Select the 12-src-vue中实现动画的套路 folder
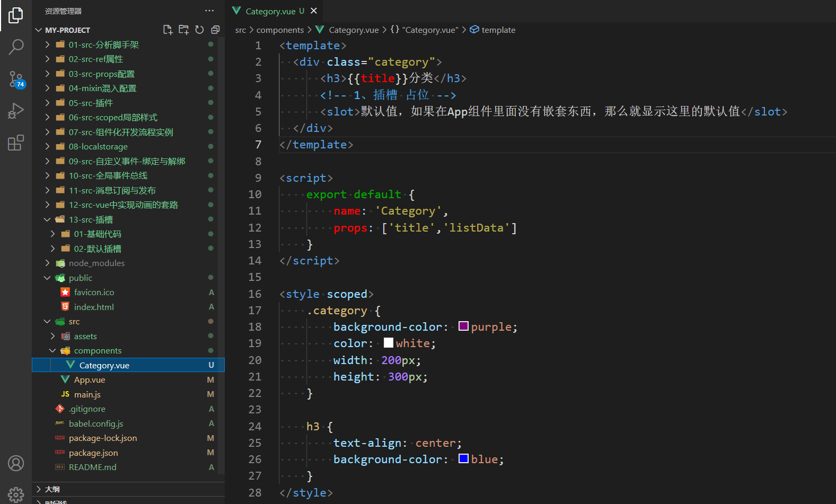This screenshot has width=836, height=504. click(128, 205)
